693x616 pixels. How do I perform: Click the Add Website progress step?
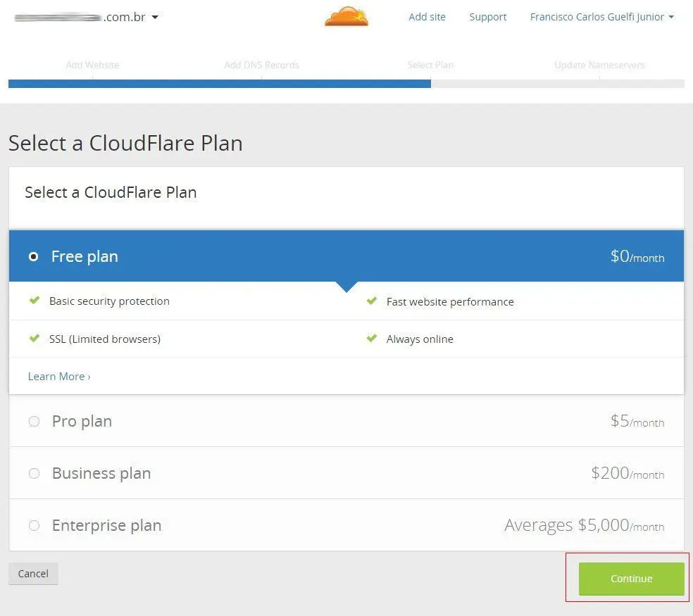click(x=92, y=65)
